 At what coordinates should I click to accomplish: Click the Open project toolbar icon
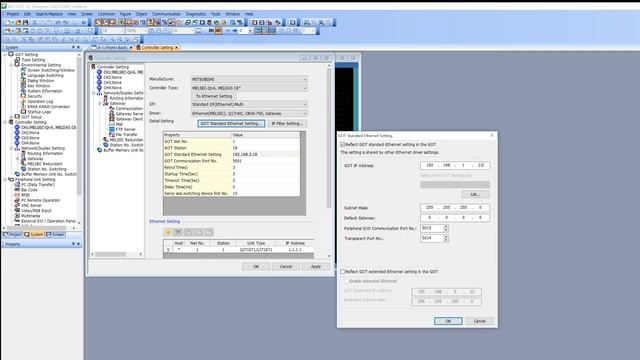18,22
